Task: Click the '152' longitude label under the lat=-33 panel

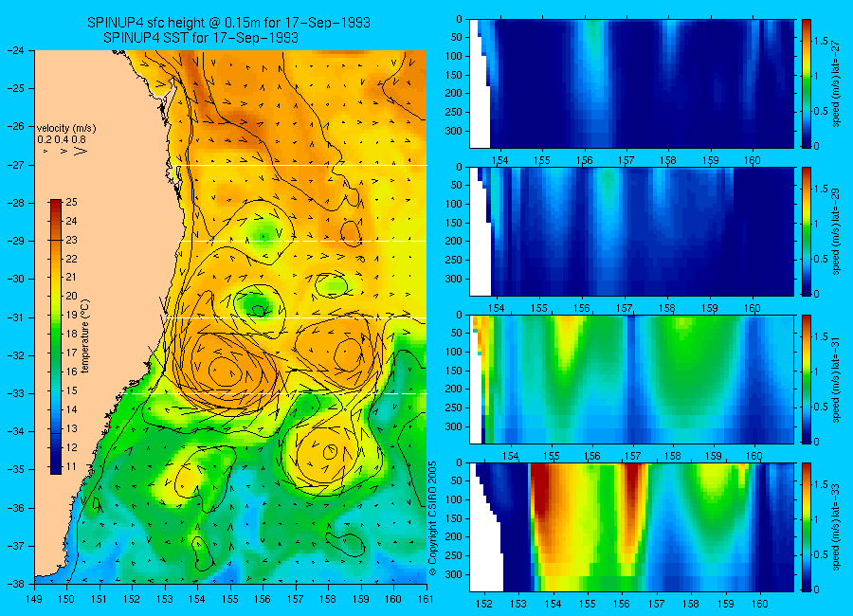Action: pyautogui.click(x=483, y=604)
